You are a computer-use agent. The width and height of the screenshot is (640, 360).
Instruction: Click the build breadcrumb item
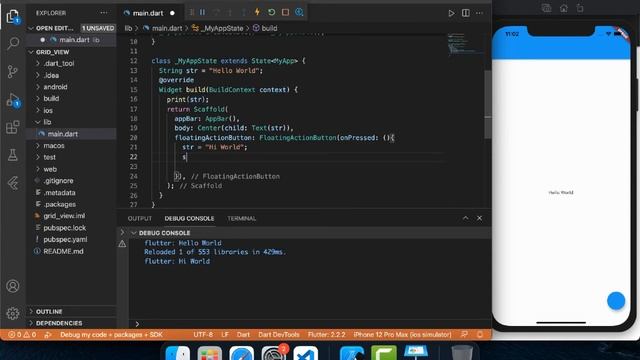pos(269,28)
